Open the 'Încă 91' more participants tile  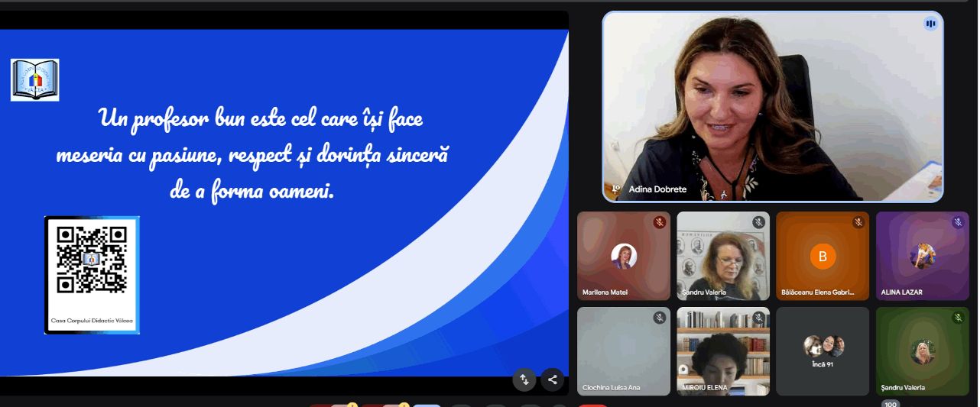click(823, 351)
